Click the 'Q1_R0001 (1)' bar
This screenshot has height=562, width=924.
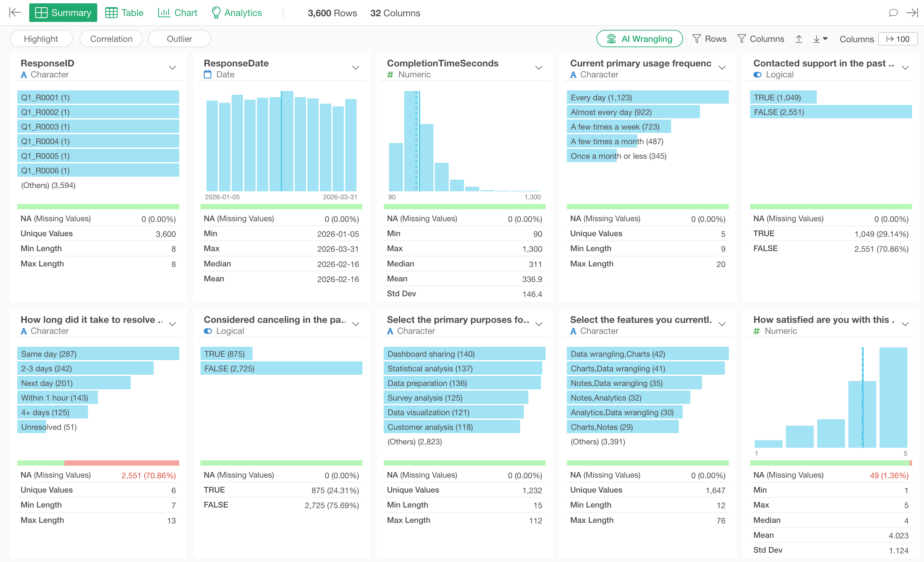tap(98, 97)
